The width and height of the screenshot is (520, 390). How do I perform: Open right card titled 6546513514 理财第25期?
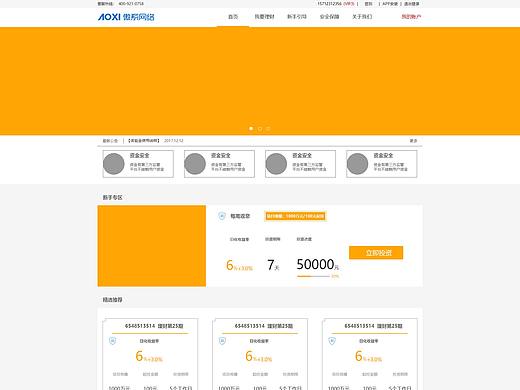[373, 326]
